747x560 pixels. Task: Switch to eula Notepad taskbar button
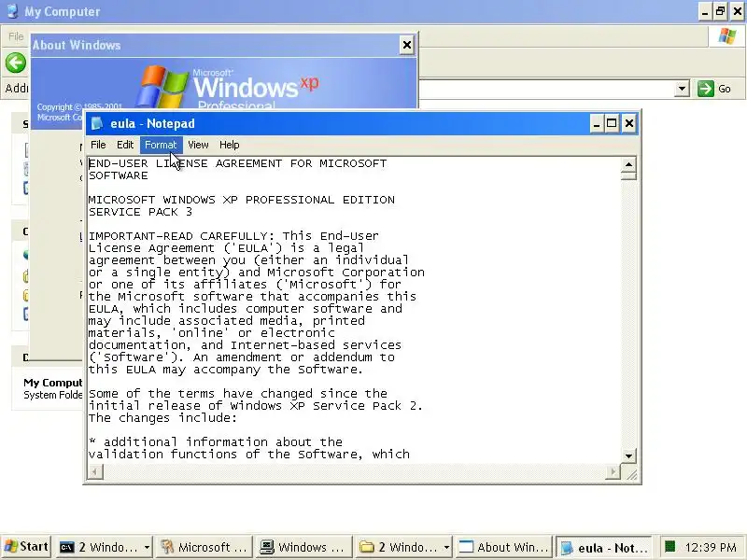[604, 548]
